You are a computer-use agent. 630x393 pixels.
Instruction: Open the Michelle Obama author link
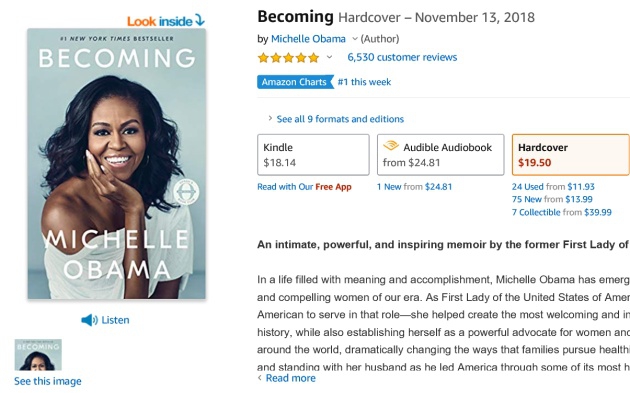308,39
